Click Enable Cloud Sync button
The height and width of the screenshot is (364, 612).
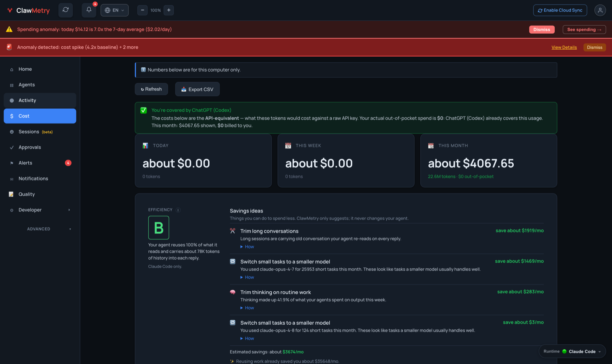(x=560, y=10)
